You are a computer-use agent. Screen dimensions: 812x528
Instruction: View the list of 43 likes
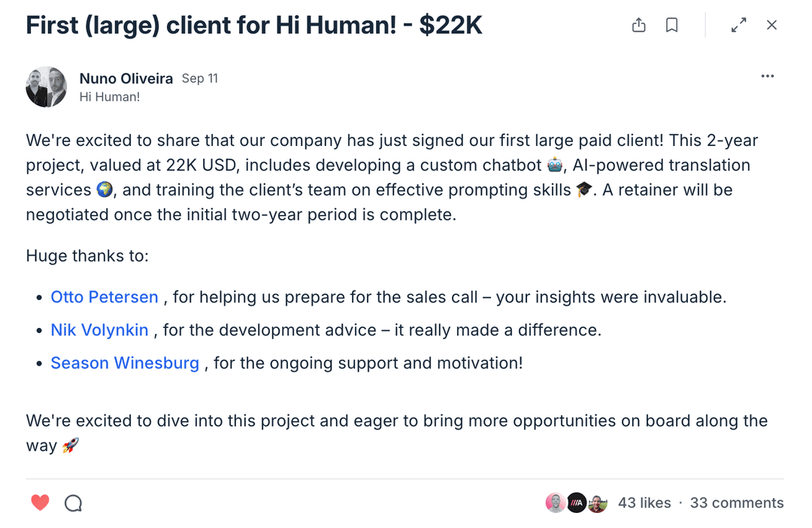click(644, 503)
